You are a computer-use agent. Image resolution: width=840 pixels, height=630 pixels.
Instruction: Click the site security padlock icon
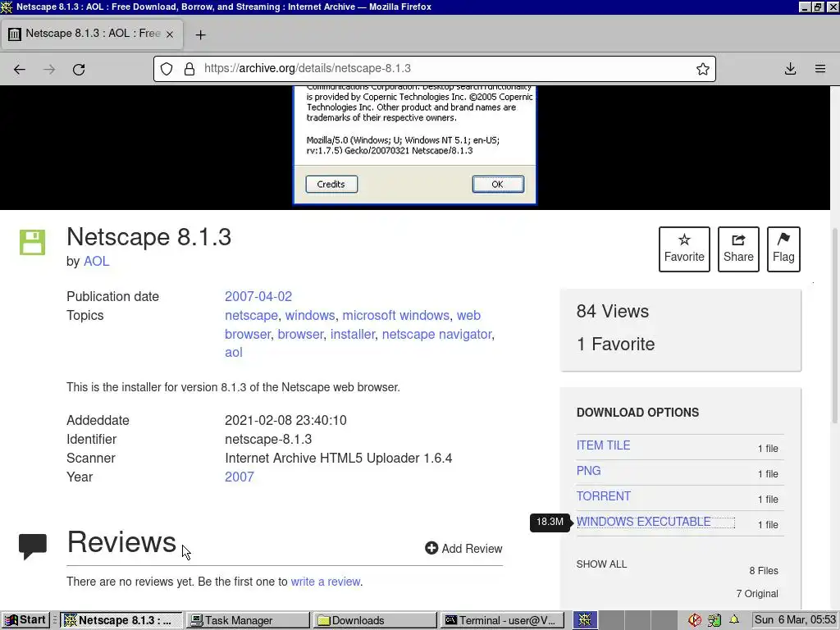(x=189, y=69)
